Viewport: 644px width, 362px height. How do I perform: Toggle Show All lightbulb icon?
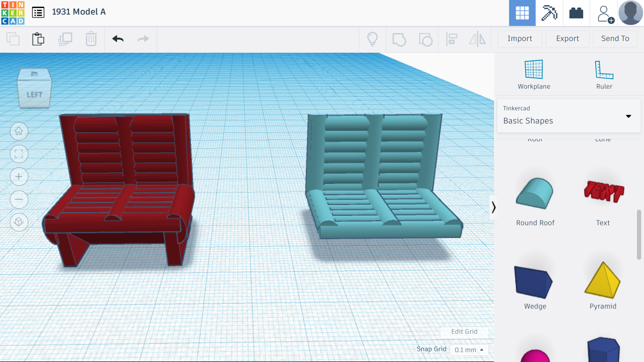372,39
